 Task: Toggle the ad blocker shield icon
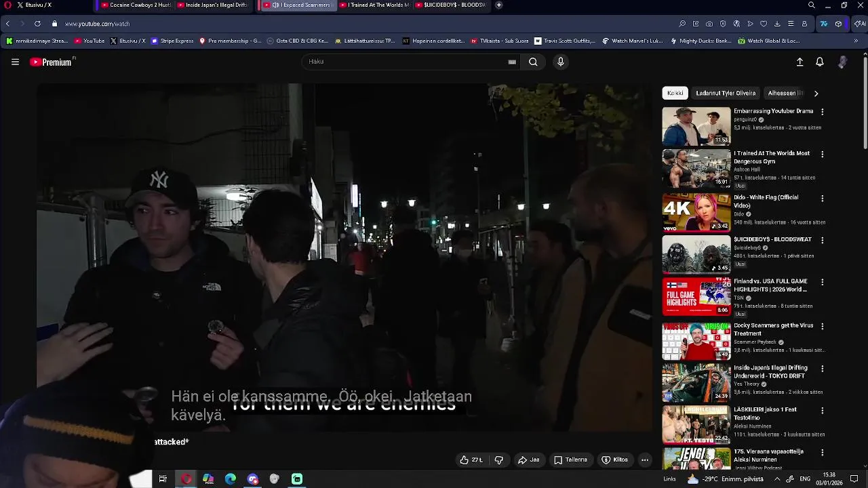(x=723, y=24)
